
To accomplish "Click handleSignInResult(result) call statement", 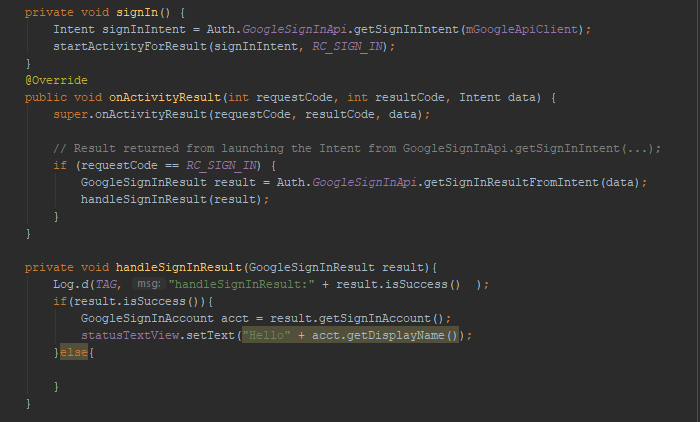I will point(175,199).
